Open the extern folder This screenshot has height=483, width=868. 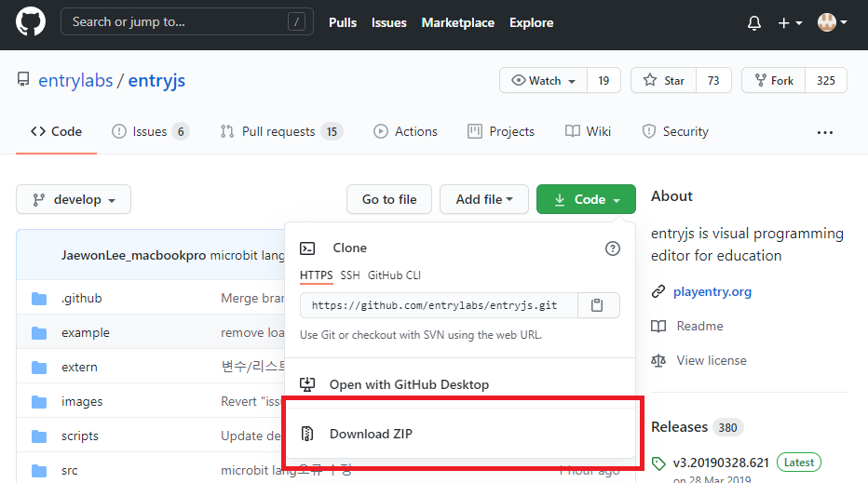(x=79, y=367)
